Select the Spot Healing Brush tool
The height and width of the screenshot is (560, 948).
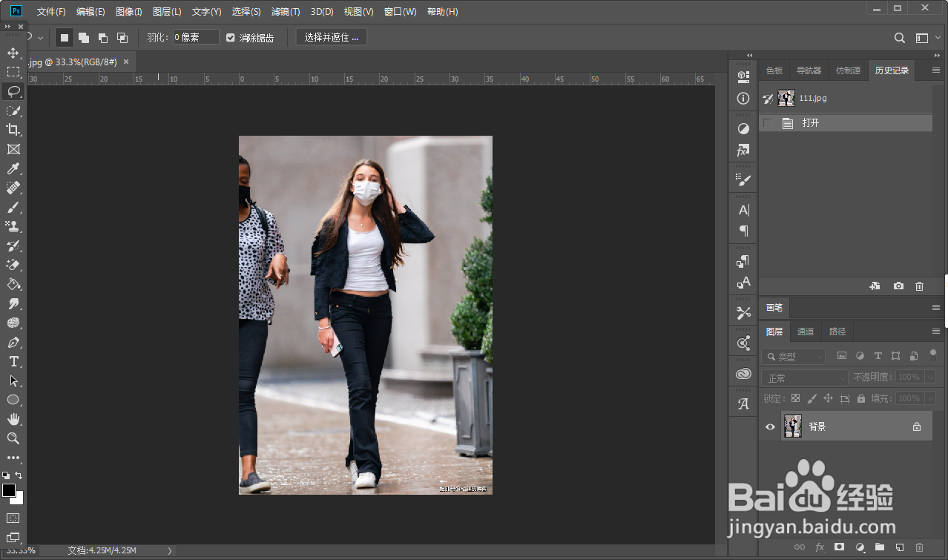tap(13, 188)
